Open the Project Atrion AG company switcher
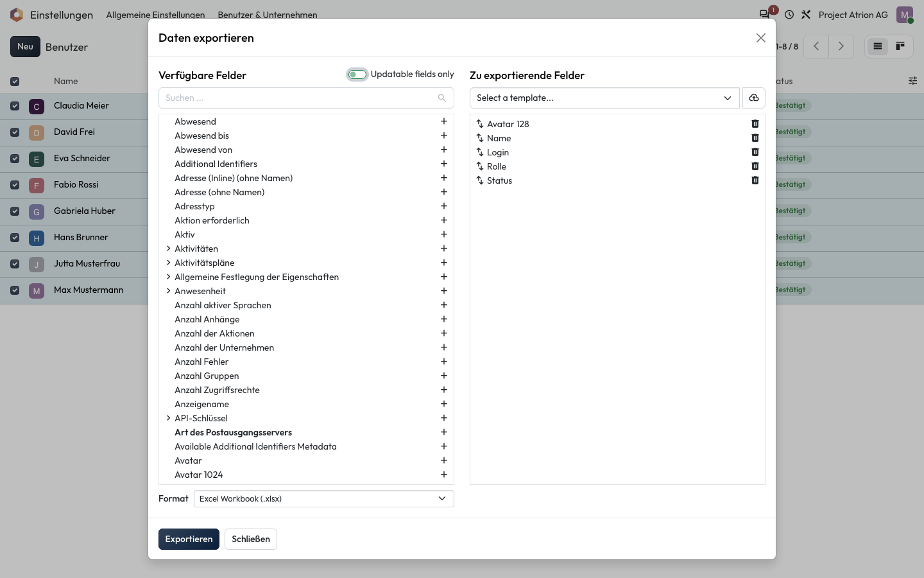Image resolution: width=924 pixels, height=578 pixels. 853,15
